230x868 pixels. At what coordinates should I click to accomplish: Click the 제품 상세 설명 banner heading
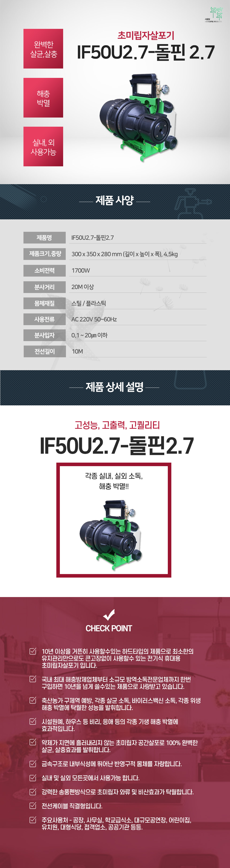pyautogui.click(x=114, y=387)
